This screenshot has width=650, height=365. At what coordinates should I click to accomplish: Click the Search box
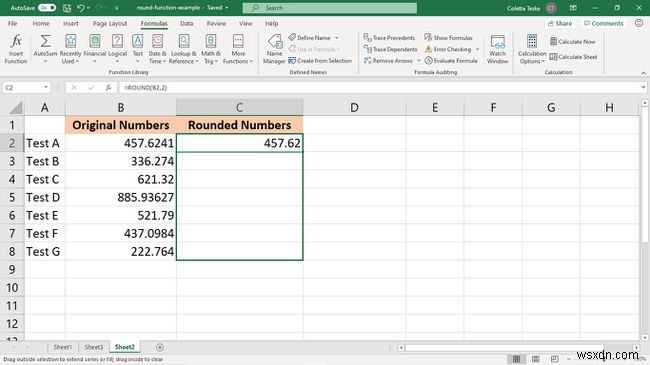coord(330,8)
